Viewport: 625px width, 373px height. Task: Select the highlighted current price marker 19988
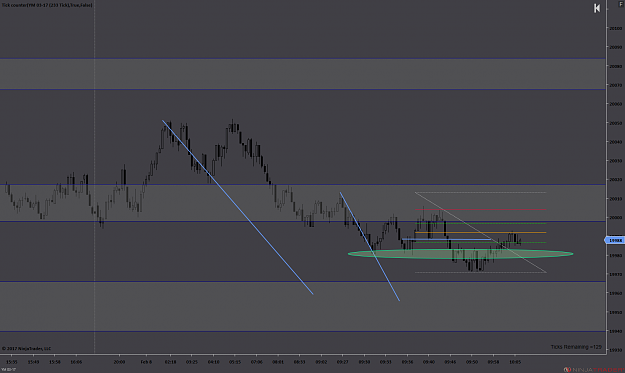(615, 240)
